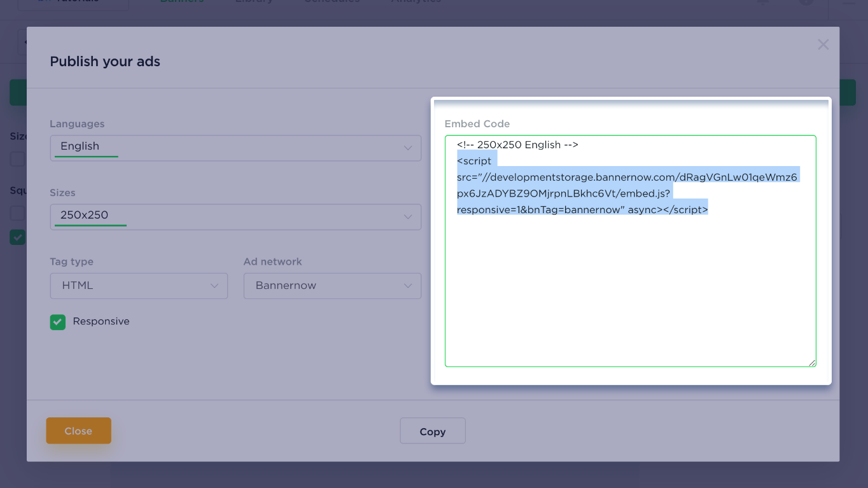The image size is (868, 488).
Task: Click the Responsive label text
Action: [x=101, y=321]
